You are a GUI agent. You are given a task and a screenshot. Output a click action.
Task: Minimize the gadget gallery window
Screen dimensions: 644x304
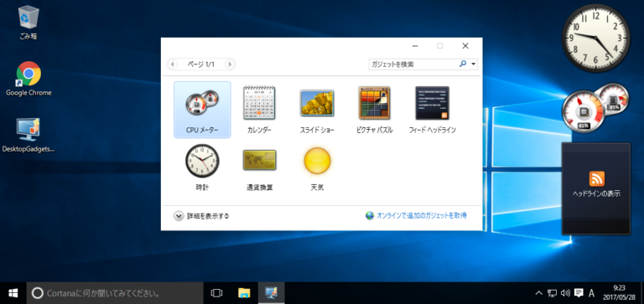pos(415,46)
